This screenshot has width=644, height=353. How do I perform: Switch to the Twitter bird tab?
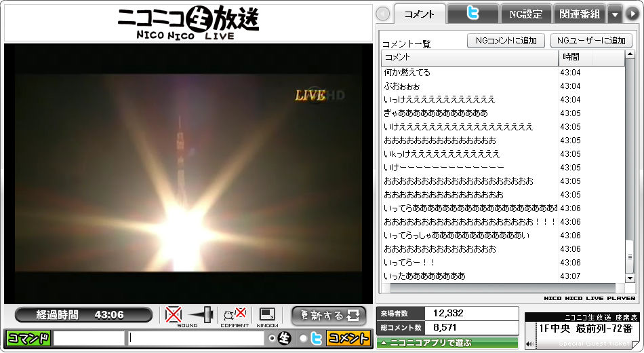tap(472, 14)
